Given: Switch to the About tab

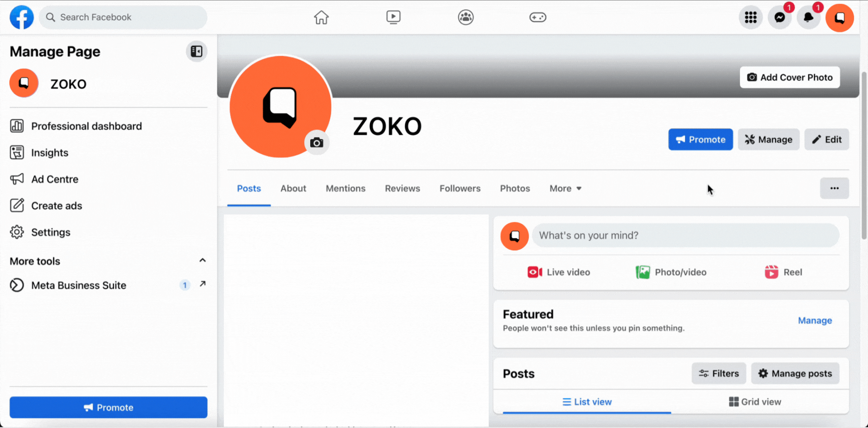Looking at the screenshot, I should 293,189.
